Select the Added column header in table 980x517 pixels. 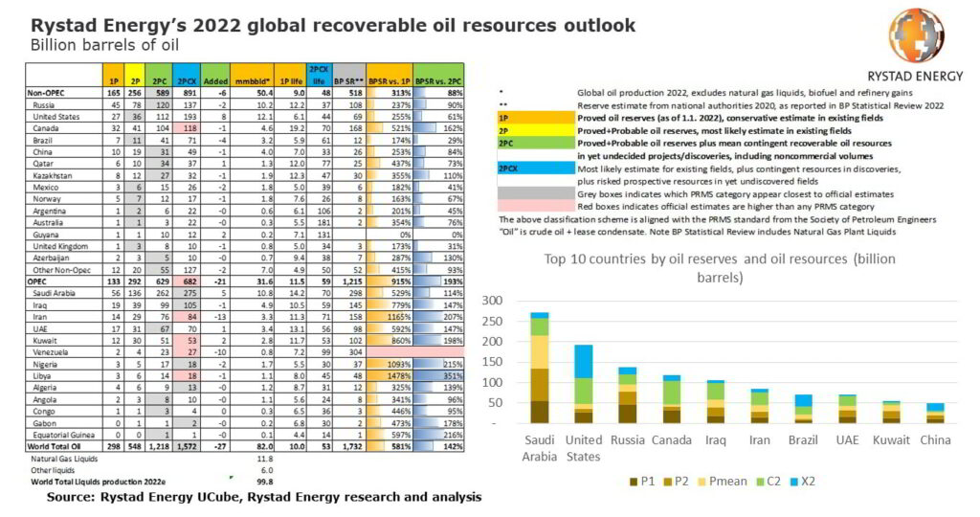219,83
